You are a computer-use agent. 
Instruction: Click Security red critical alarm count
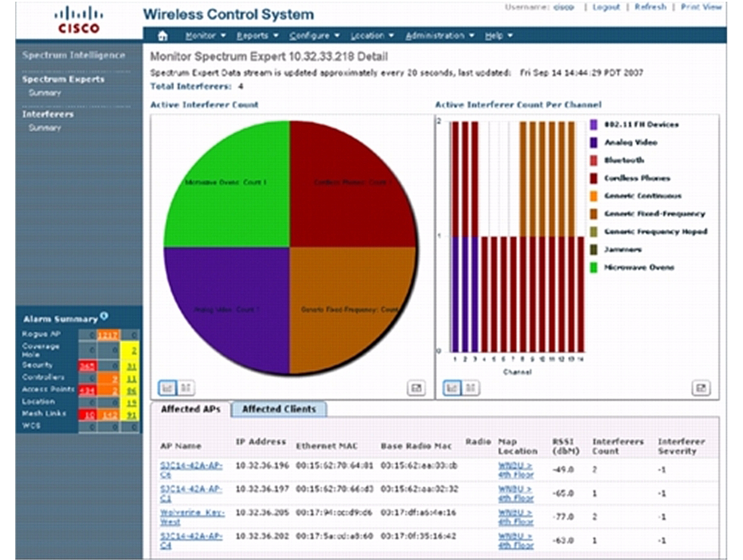pyautogui.click(x=88, y=366)
